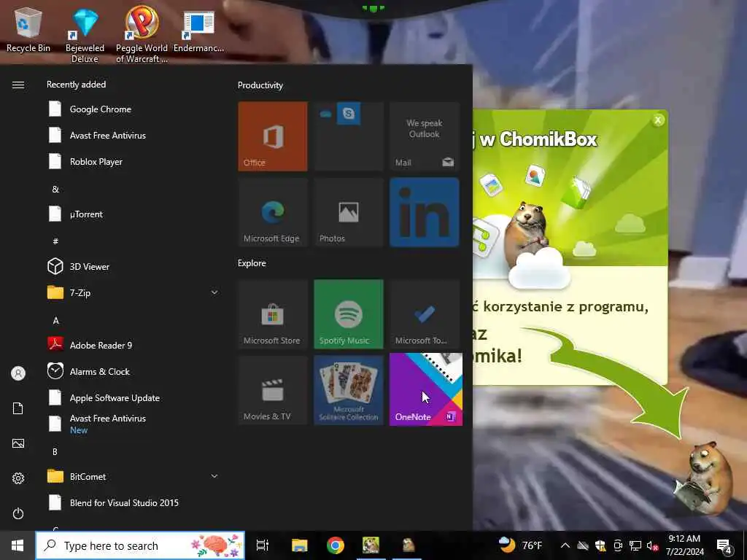Launch the Spotify Music tile
Image resolution: width=747 pixels, height=560 pixels.
(x=348, y=314)
